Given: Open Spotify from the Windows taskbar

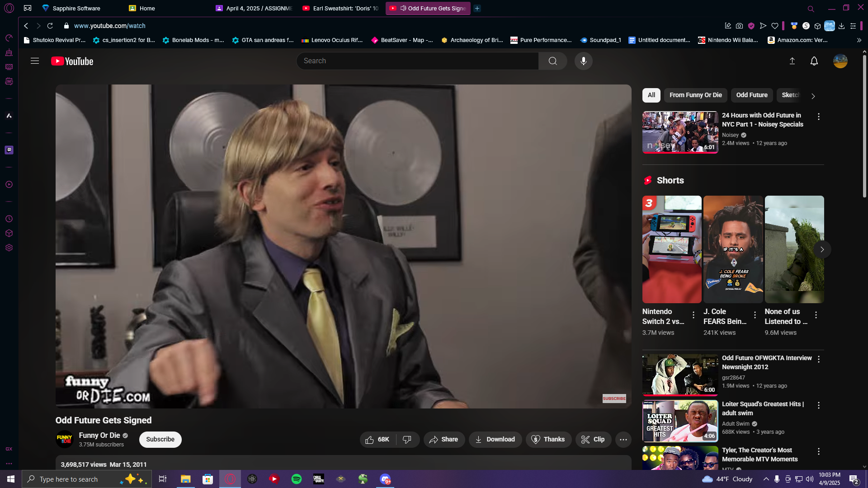Looking at the screenshot, I should pos(297,479).
